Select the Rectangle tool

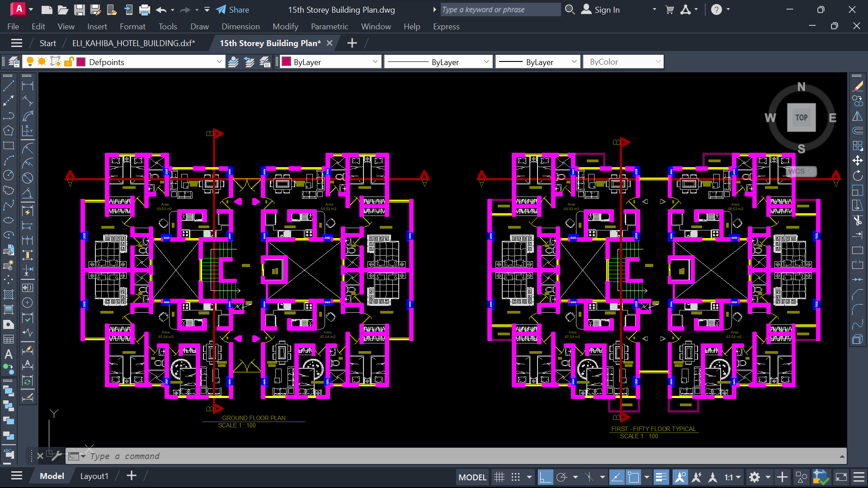[8, 145]
